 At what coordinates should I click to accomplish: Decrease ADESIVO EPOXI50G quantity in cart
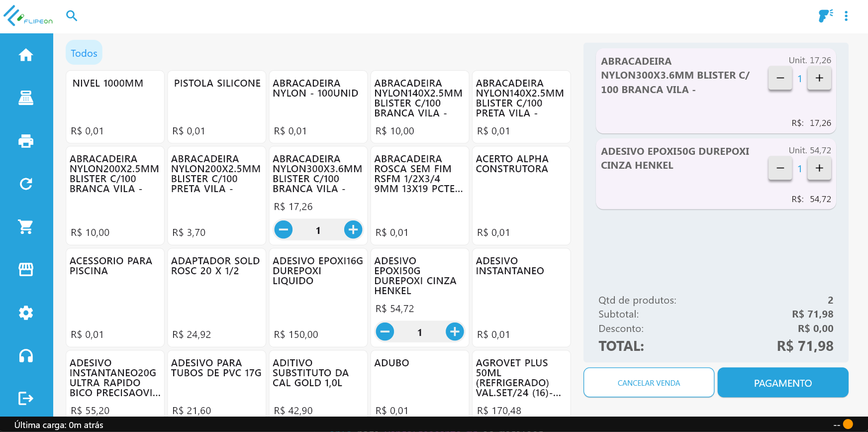coord(780,168)
